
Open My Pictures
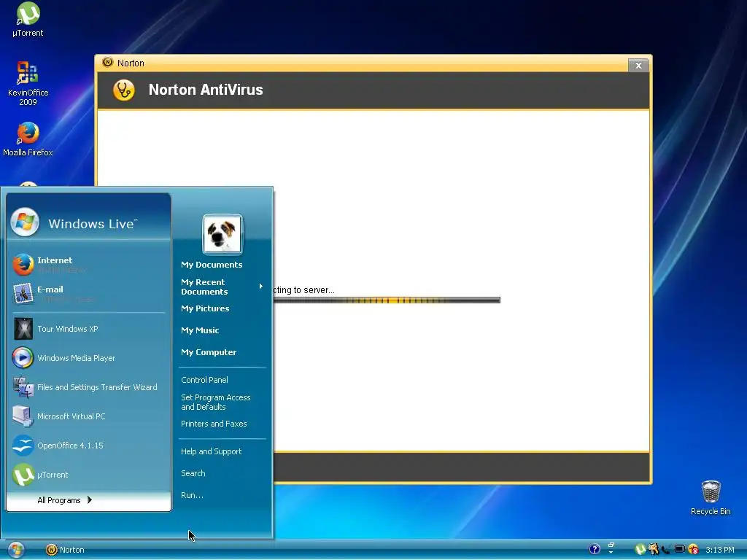click(205, 308)
